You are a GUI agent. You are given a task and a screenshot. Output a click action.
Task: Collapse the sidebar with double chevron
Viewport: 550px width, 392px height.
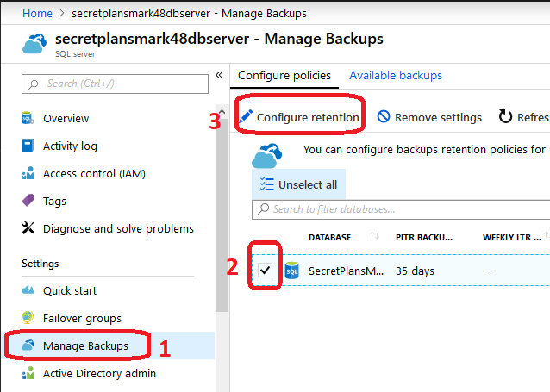pyautogui.click(x=219, y=75)
